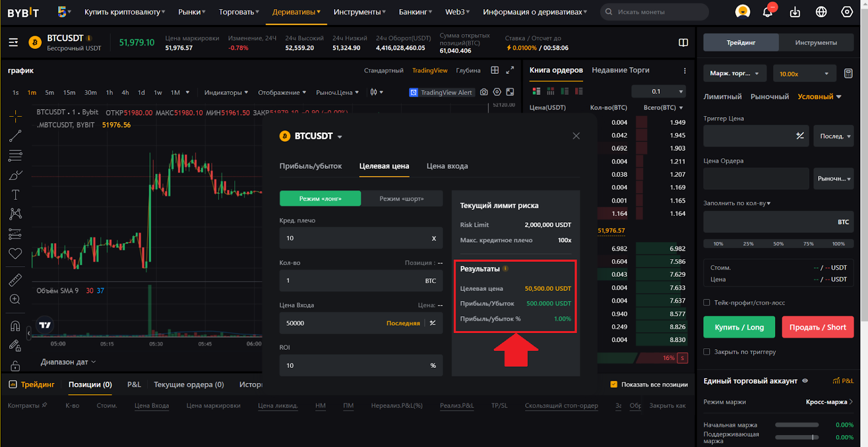Screen dimensions: 868x447
Task: Click the 50% mark on quantity slider
Action: (778, 244)
